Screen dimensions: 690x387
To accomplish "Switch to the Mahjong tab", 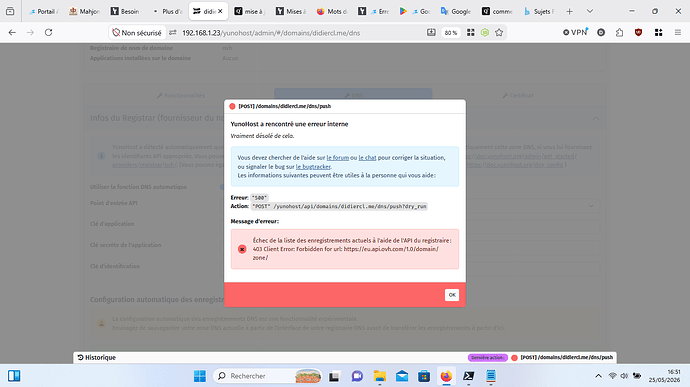I will point(84,11).
